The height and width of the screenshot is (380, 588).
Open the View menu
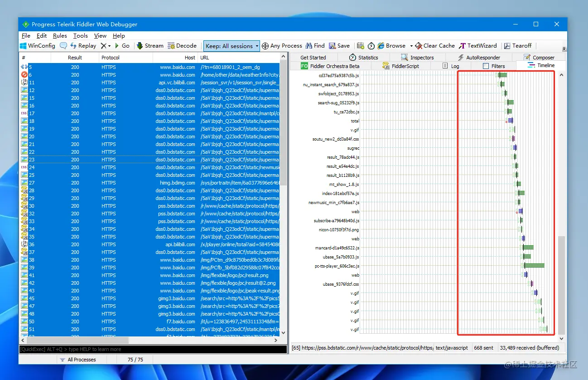(x=100, y=36)
